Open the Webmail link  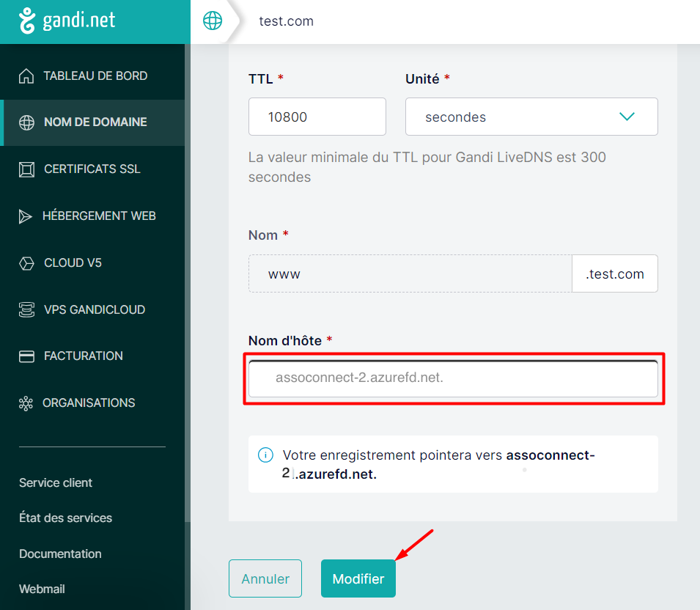(x=42, y=589)
